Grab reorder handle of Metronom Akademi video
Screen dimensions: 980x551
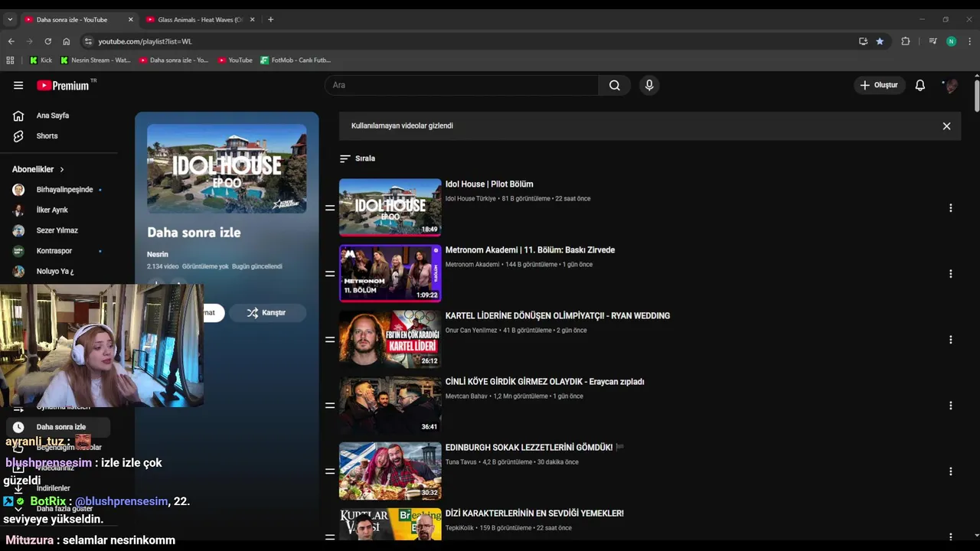point(330,274)
